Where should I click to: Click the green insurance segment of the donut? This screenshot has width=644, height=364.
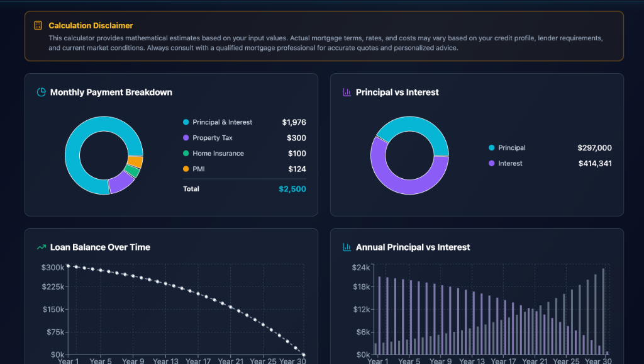point(132,171)
